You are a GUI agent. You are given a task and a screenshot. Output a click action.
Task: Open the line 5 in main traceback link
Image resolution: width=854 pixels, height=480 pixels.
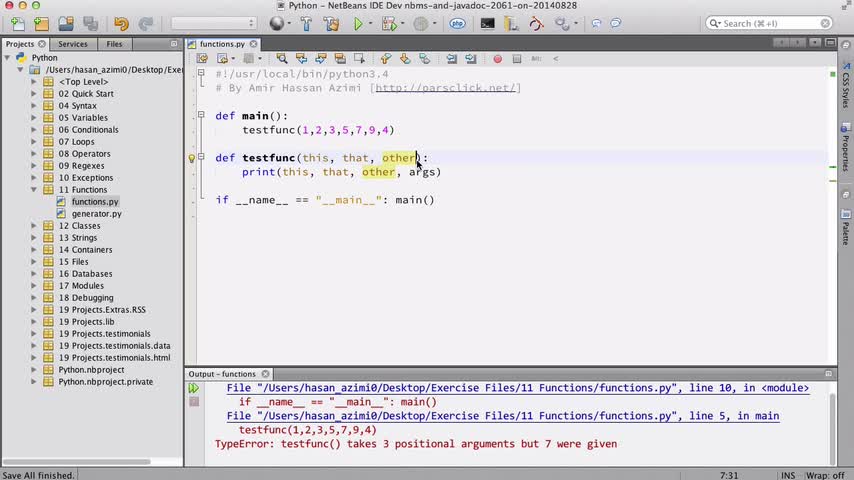503,416
